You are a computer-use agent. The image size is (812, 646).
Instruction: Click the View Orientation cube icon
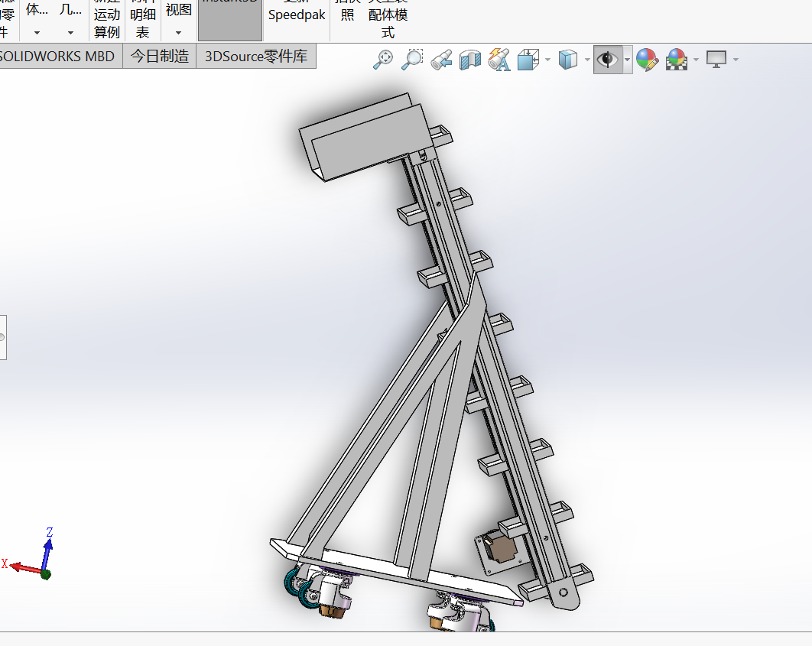(528, 59)
